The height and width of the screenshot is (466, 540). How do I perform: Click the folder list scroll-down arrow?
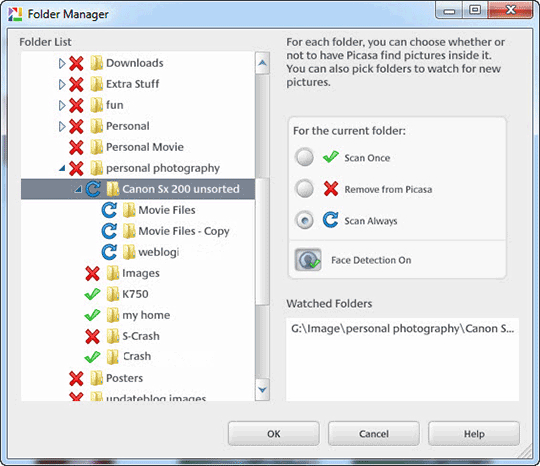tap(262, 390)
